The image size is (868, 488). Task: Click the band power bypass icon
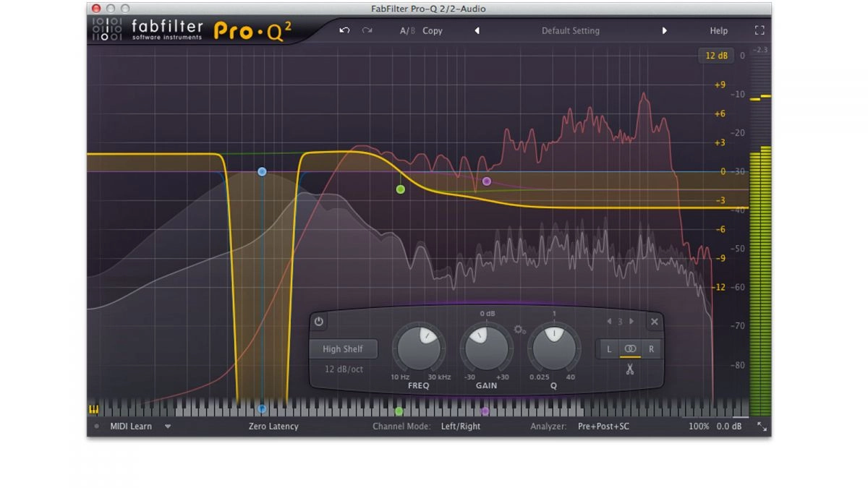pyautogui.click(x=318, y=322)
